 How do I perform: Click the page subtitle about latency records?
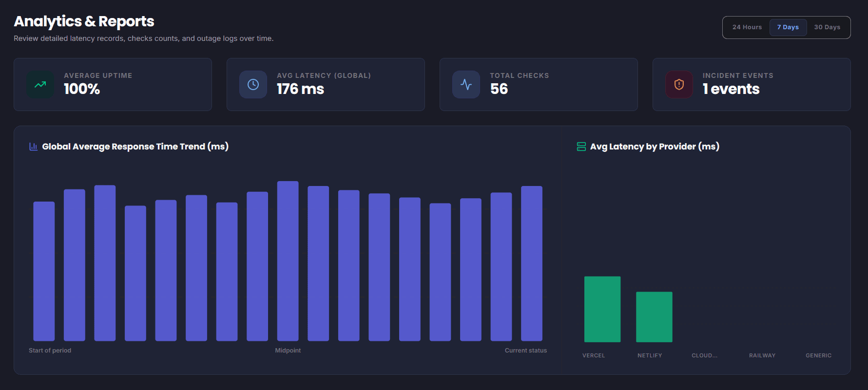click(143, 38)
